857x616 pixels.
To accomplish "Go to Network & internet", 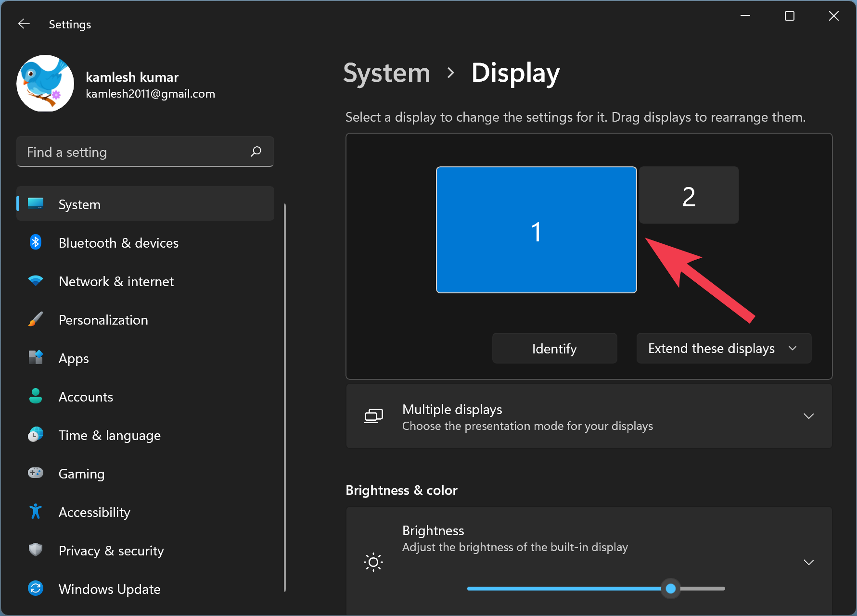I will [x=145, y=281].
